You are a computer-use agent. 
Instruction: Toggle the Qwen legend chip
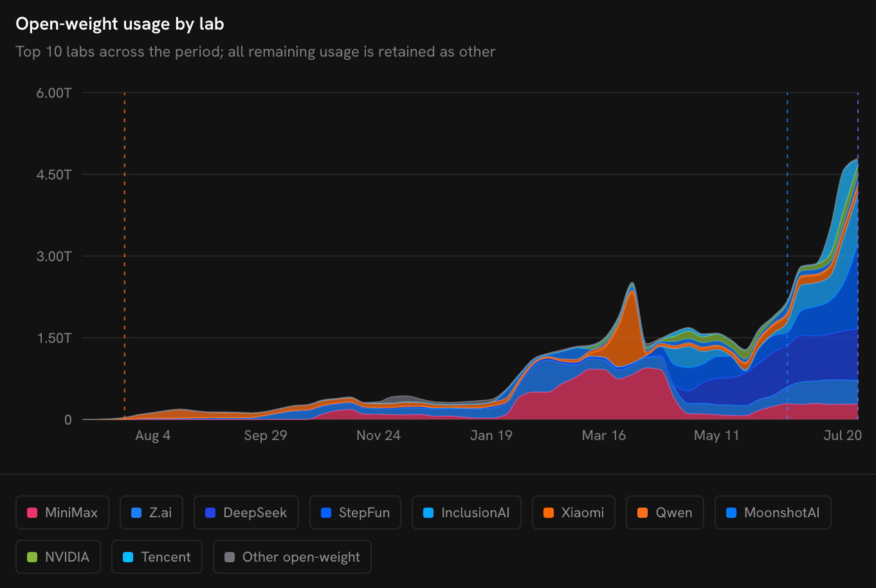tap(665, 513)
